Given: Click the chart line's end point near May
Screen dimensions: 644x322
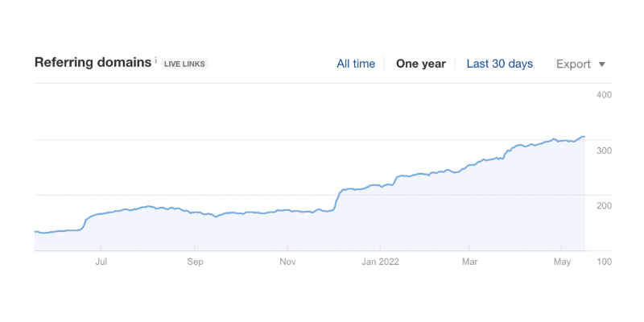Looking at the screenshot, I should tap(584, 136).
